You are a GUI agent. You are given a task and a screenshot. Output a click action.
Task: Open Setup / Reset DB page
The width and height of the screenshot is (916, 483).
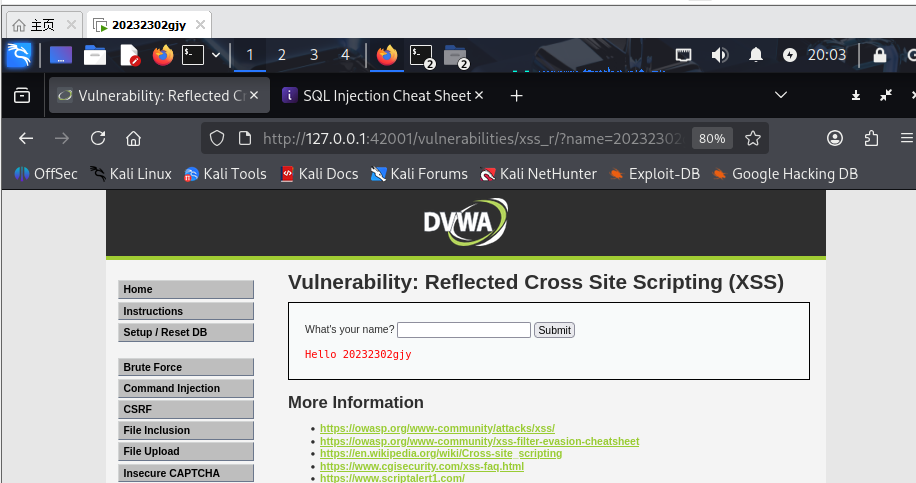click(x=186, y=332)
